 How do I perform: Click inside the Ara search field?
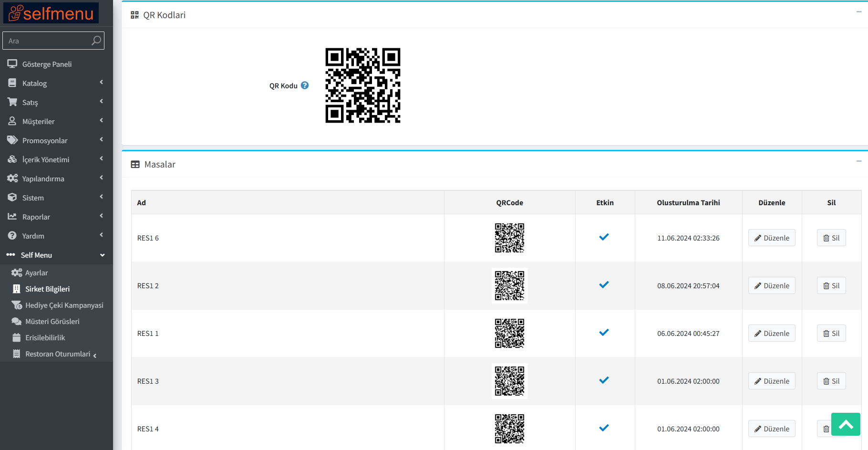coord(48,41)
